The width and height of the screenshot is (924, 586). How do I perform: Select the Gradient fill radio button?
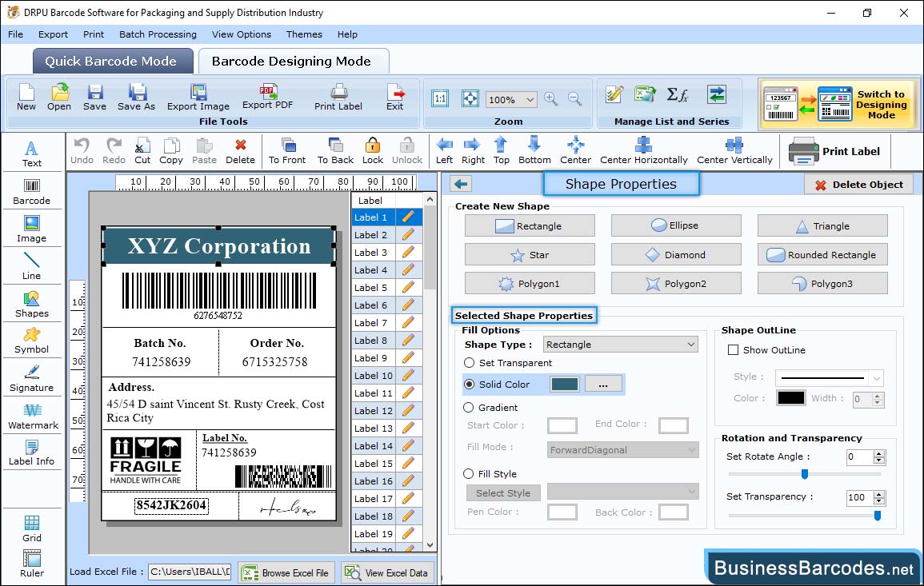point(469,408)
